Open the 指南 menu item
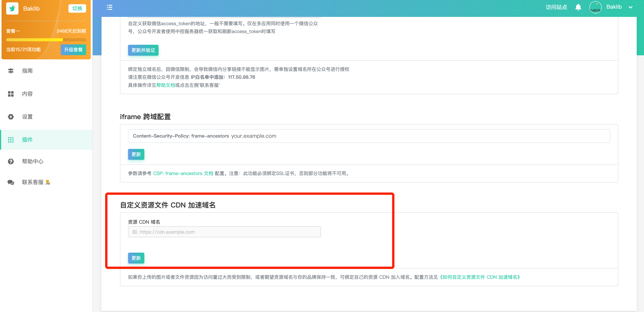This screenshot has width=644, height=312. click(46, 71)
